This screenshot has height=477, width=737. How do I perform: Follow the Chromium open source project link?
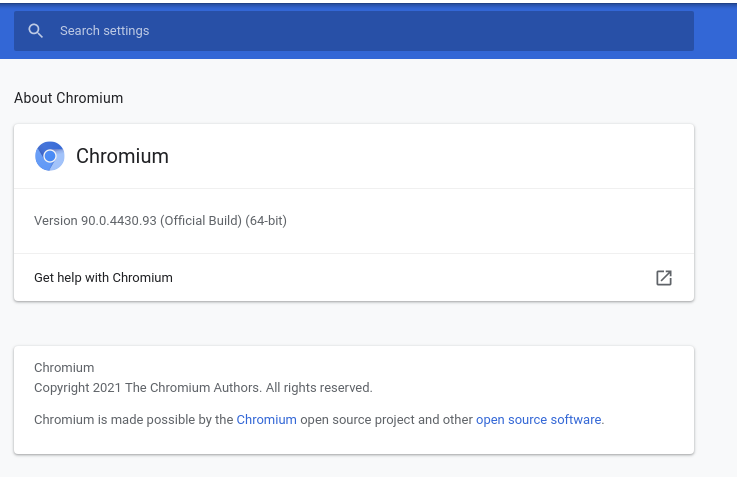[x=266, y=420]
